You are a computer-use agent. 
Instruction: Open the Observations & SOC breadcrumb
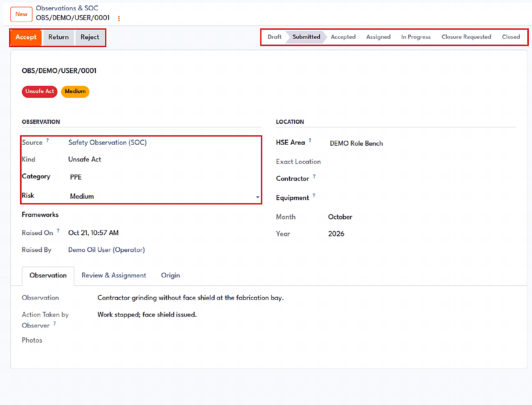[67, 8]
